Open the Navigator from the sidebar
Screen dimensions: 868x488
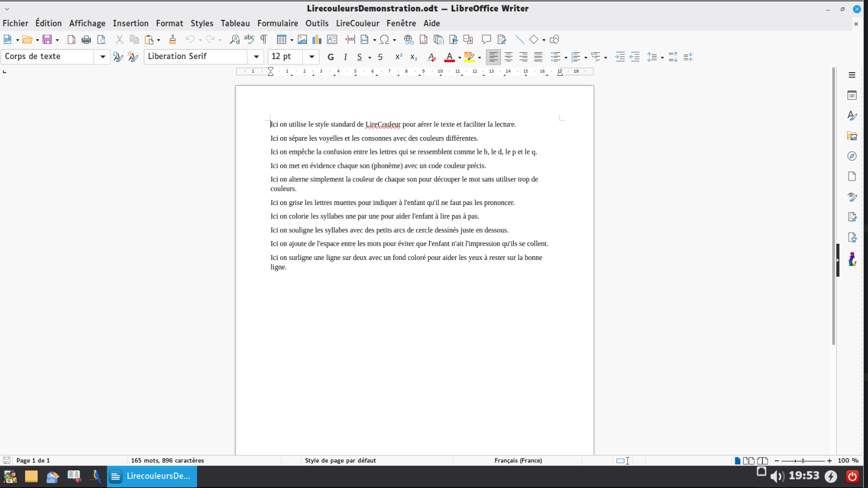pyautogui.click(x=852, y=156)
